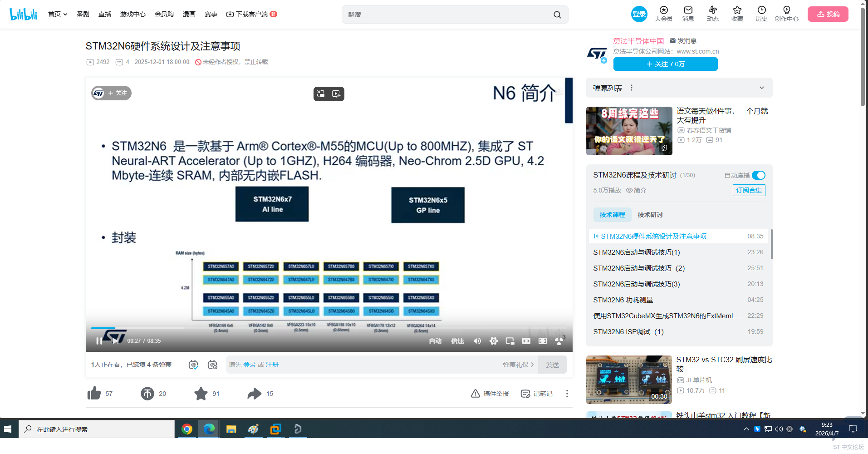The height and width of the screenshot is (454, 868).
Task: Click the coin donation icon
Action: pos(147,394)
